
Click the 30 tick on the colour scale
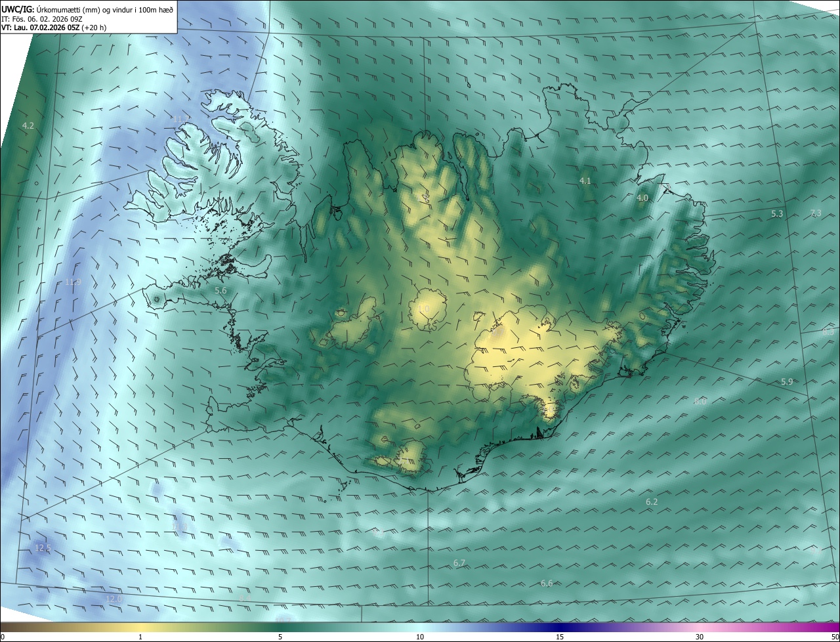[700, 637]
